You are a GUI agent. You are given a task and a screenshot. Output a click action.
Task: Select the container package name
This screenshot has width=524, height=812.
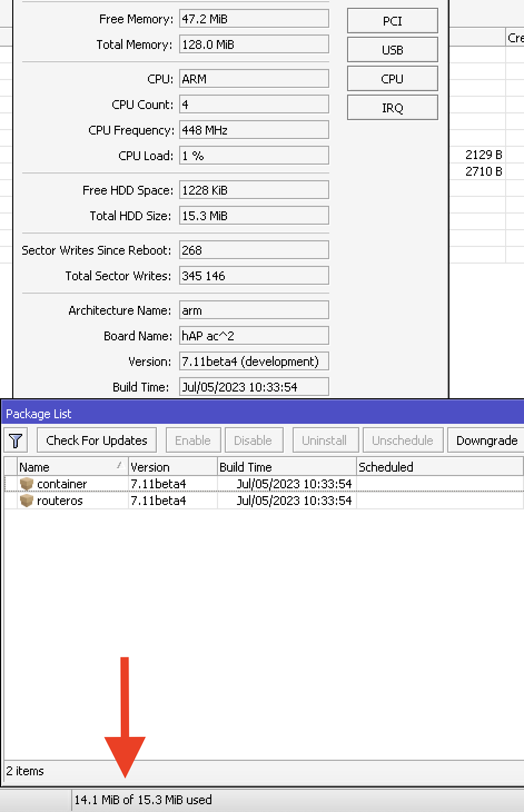(x=62, y=484)
